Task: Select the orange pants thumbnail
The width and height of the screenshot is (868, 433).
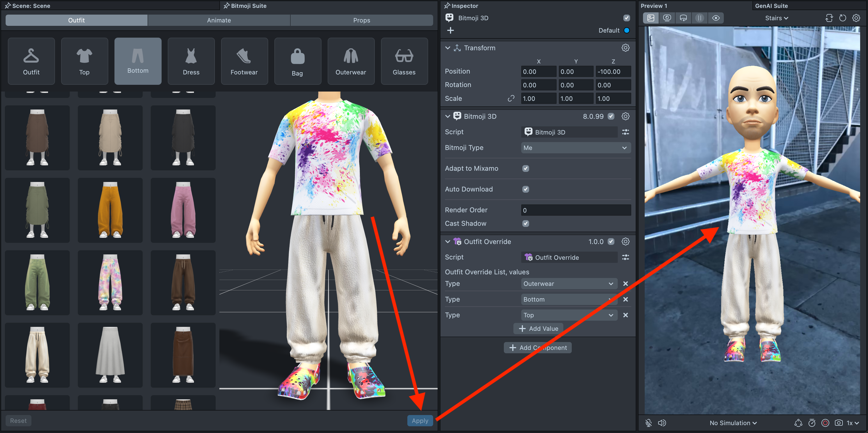Action: (x=110, y=210)
